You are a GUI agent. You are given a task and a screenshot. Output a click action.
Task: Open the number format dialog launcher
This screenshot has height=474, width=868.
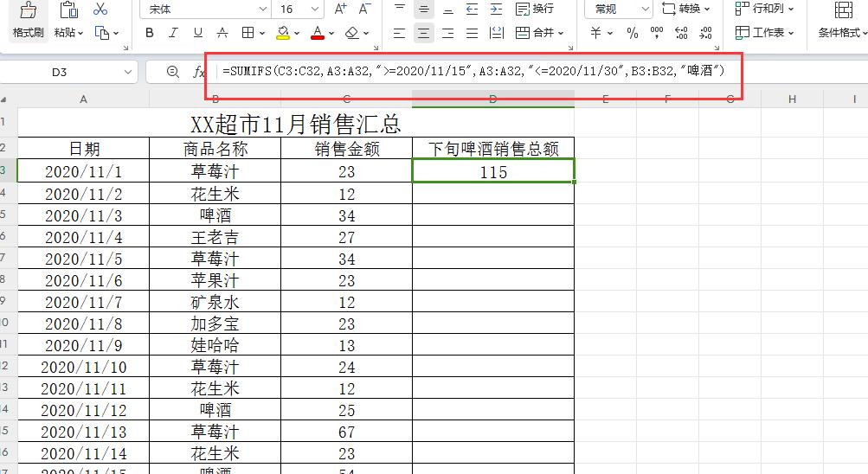click(x=717, y=48)
